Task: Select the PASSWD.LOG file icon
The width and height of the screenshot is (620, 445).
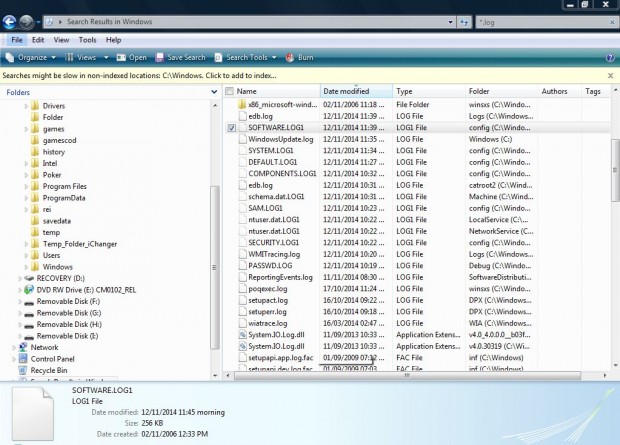Action: click(242, 266)
